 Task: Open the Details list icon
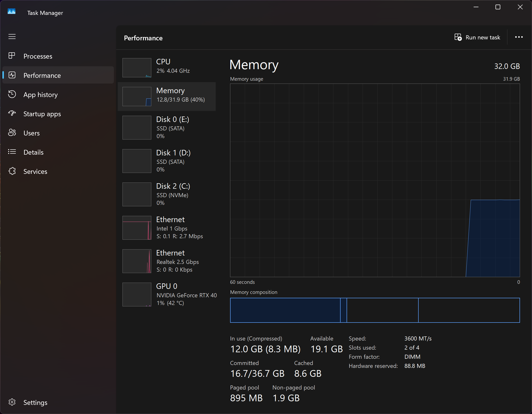click(x=12, y=152)
